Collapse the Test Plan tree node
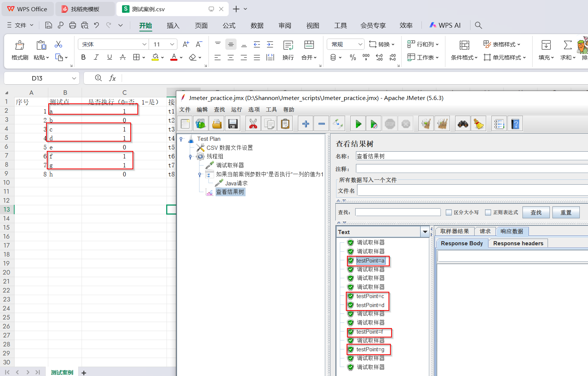The image size is (588, 376). point(181,139)
